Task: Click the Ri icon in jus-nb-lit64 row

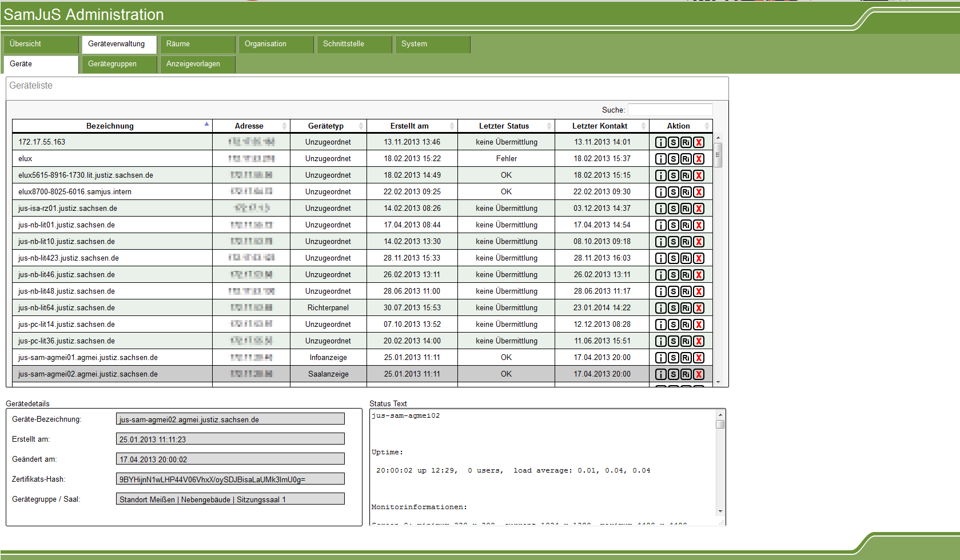Action: pyautogui.click(x=686, y=308)
